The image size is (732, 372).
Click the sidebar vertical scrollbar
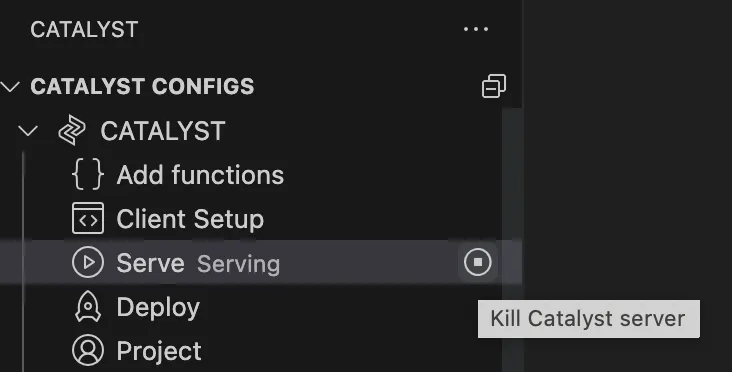point(512,240)
